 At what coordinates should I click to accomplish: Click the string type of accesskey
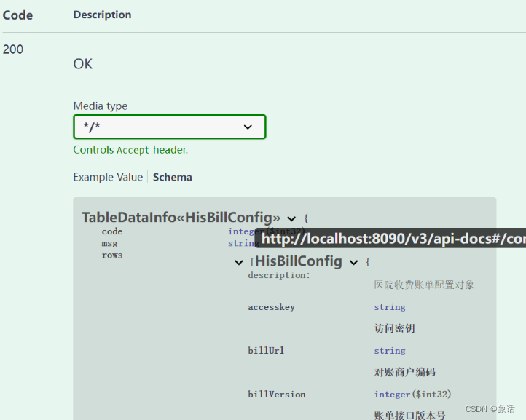pyautogui.click(x=390, y=307)
